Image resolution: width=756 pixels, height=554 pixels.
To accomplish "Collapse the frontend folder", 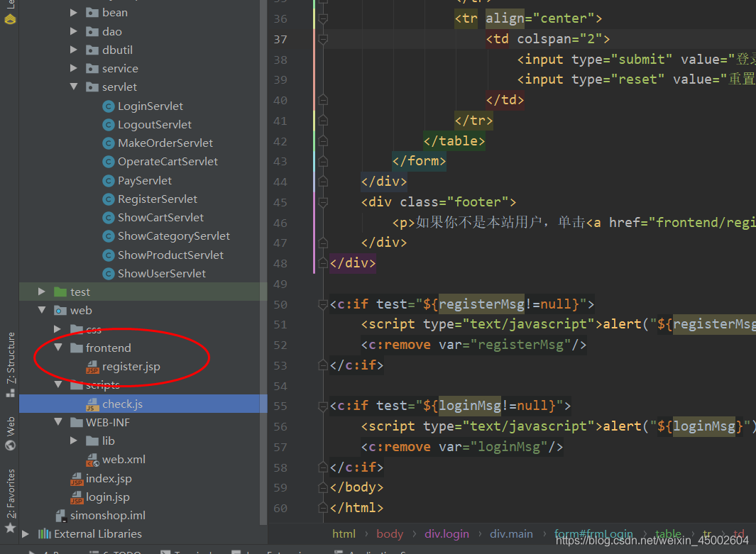I will (x=58, y=348).
